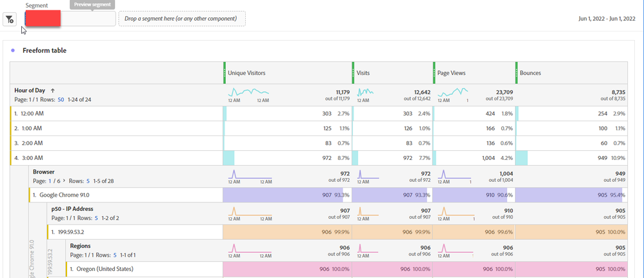This screenshot has width=644, height=278.
Task: Select Page Views total 23,709
Action: coord(503,92)
